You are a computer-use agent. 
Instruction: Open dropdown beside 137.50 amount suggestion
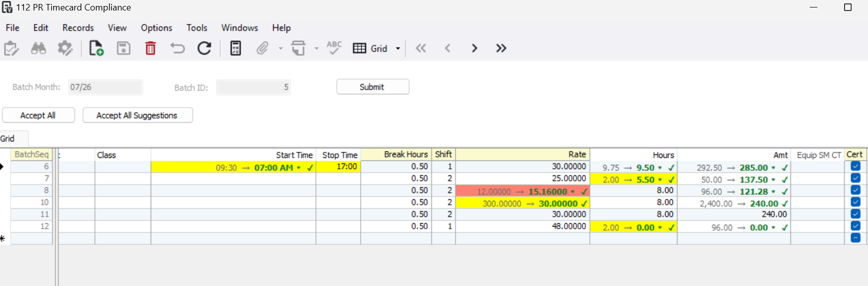773,180
